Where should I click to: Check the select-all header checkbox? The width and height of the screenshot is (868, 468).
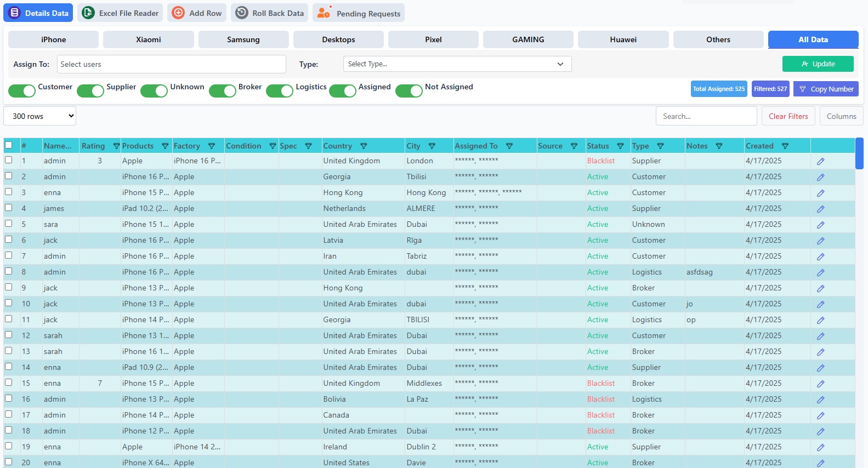click(x=9, y=145)
